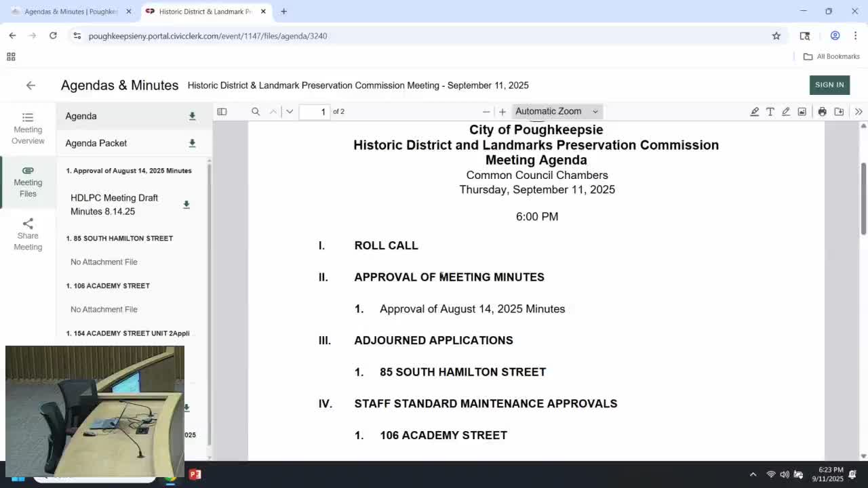Activate Meeting Files section
The width and height of the screenshot is (868, 488).
click(28, 182)
